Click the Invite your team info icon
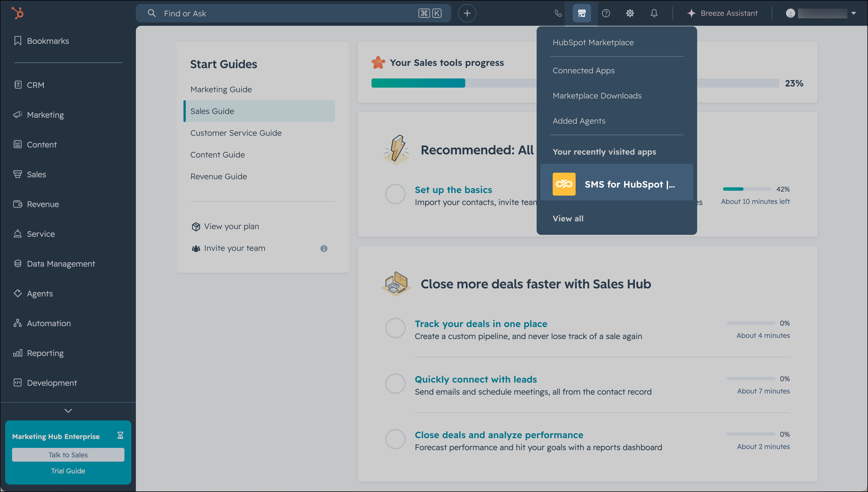Screen dimensions: 868x492 [x=324, y=248]
